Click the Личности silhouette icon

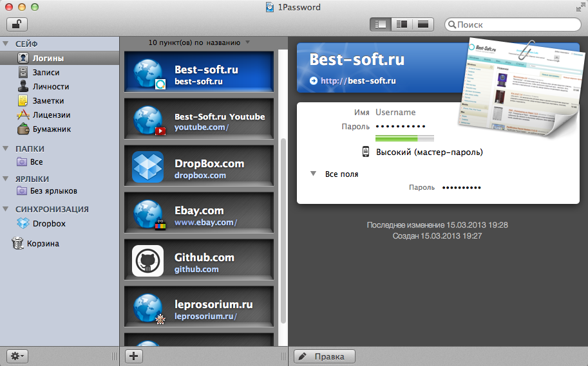pos(23,86)
